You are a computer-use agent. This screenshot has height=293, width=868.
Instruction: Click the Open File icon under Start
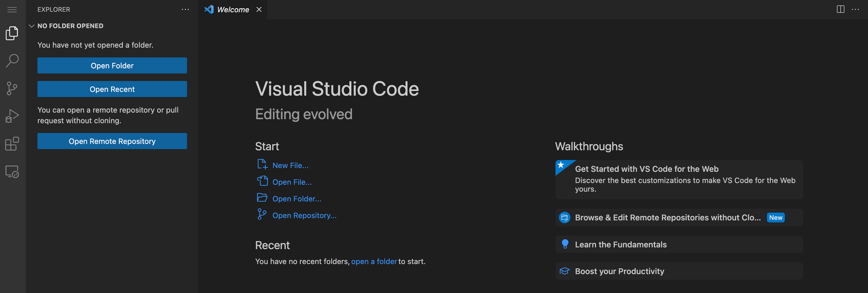click(x=262, y=181)
